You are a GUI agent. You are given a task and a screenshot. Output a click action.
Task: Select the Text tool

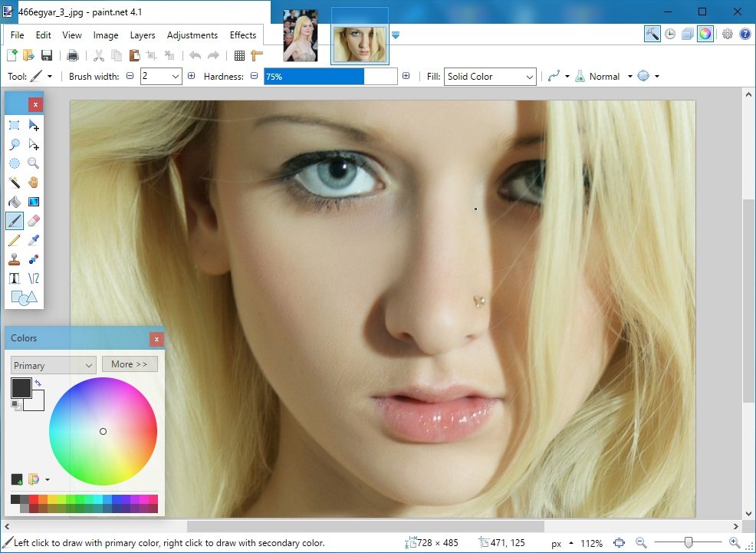tap(14, 278)
